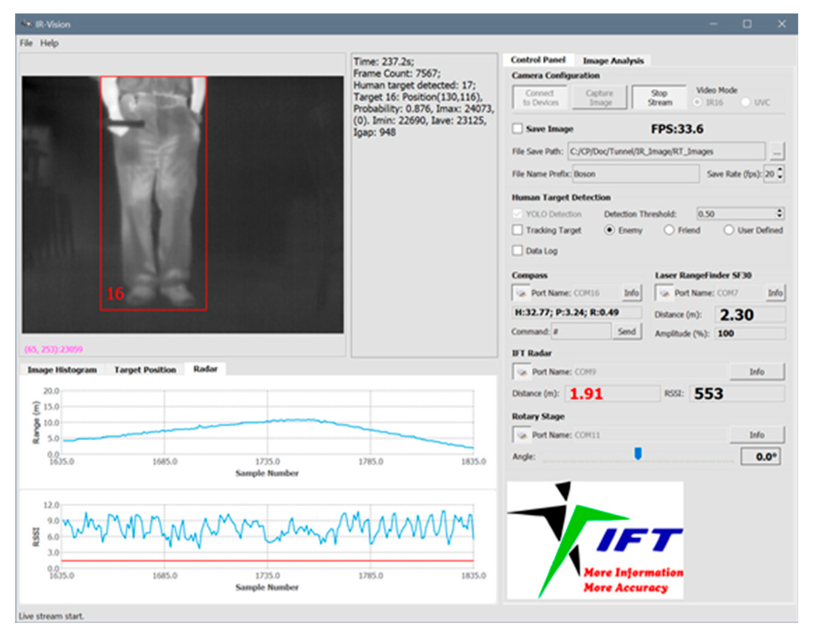
Task: Increase the Detection Threshold value
Action: pos(779,211)
